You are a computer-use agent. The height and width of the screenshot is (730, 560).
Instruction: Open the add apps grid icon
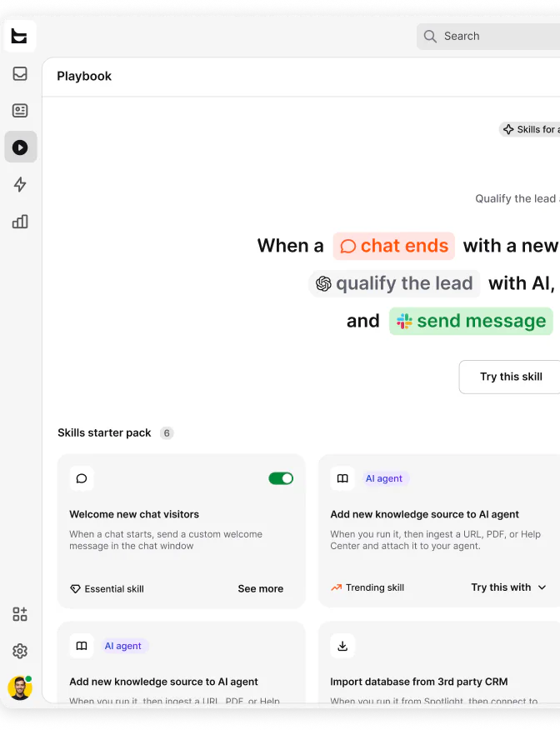20,614
